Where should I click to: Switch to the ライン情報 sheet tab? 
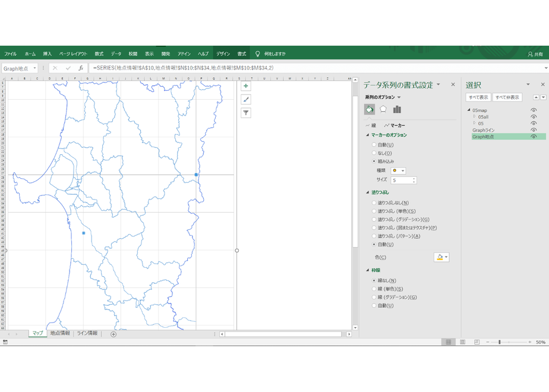pyautogui.click(x=87, y=334)
